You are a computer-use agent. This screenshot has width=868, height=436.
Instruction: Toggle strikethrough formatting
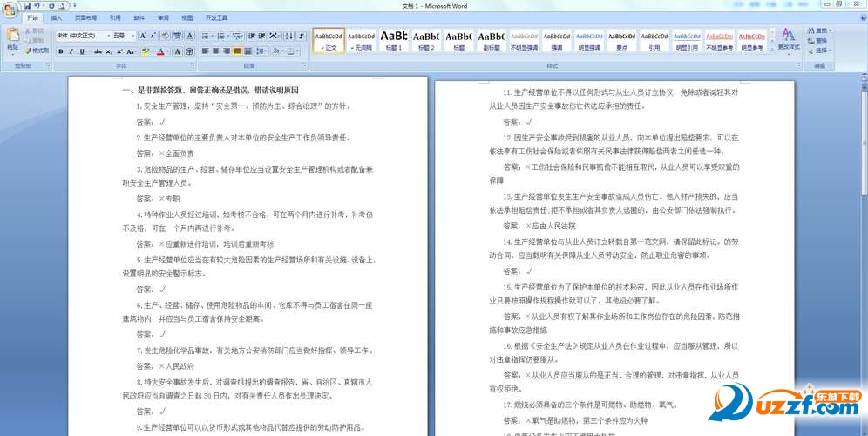point(98,51)
